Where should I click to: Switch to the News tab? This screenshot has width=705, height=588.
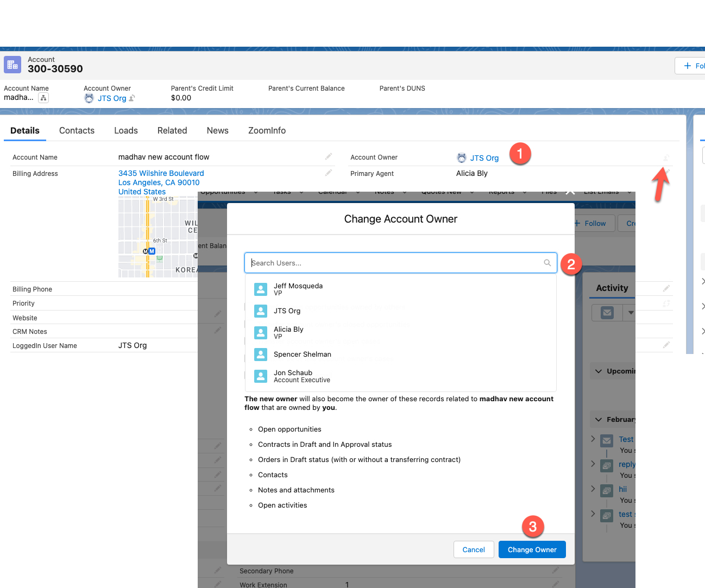(218, 130)
